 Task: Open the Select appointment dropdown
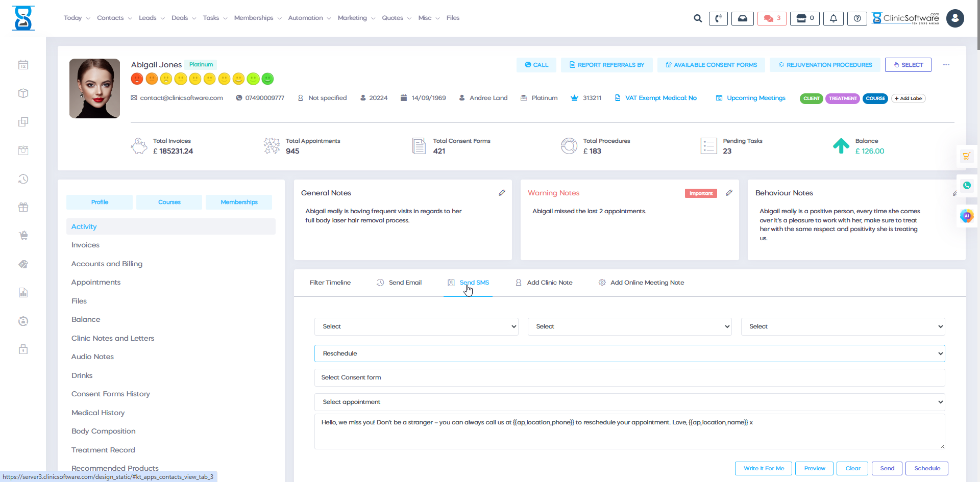pyautogui.click(x=629, y=402)
